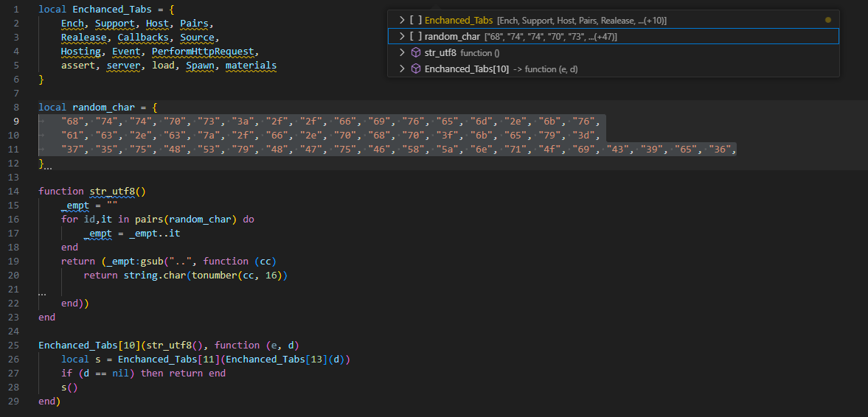868x417 pixels.
Task: Click the warning dot on Enchanced_Tabs outline row
Action: point(827,20)
